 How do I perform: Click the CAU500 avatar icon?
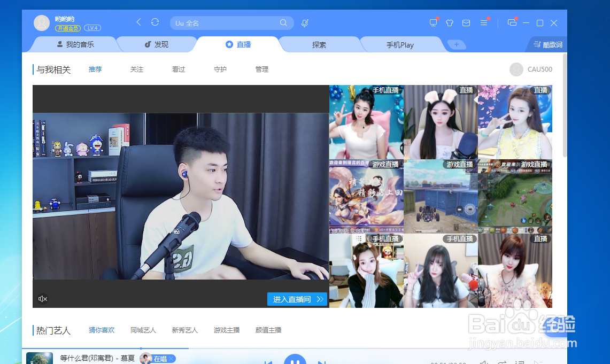516,69
